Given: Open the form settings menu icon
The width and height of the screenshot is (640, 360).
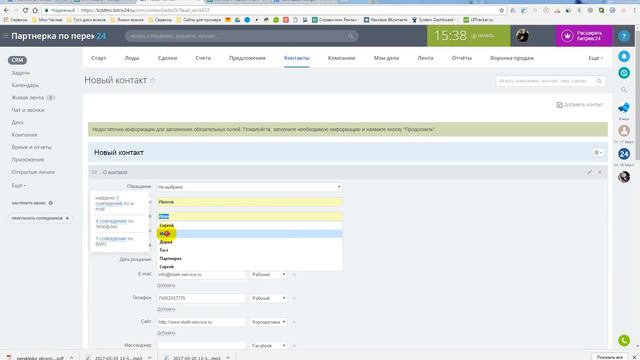Looking at the screenshot, I should point(598,152).
